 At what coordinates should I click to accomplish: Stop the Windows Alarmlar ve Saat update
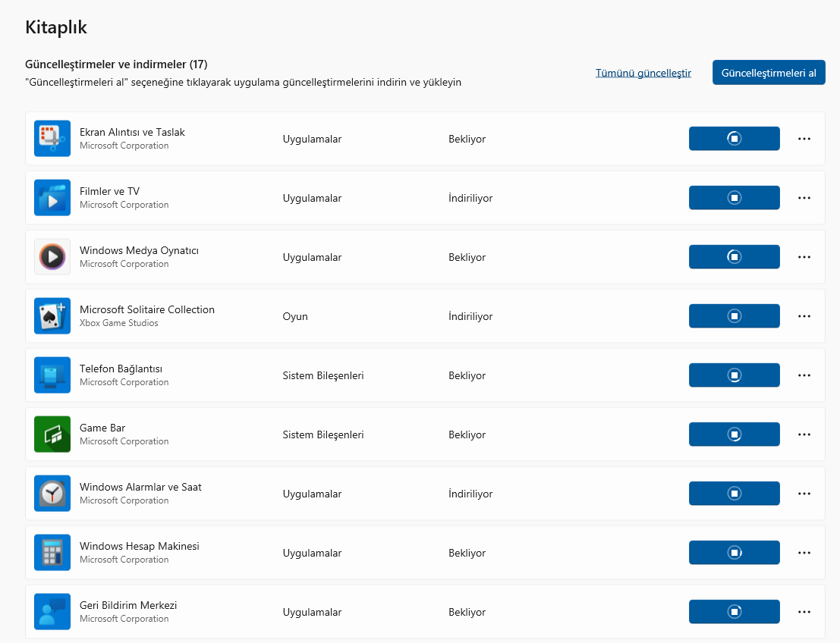[734, 494]
